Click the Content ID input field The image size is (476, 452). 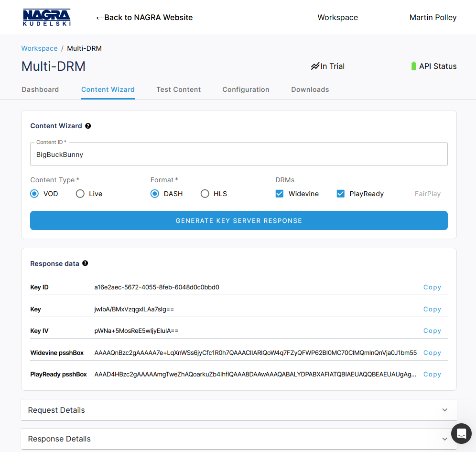[238, 154]
